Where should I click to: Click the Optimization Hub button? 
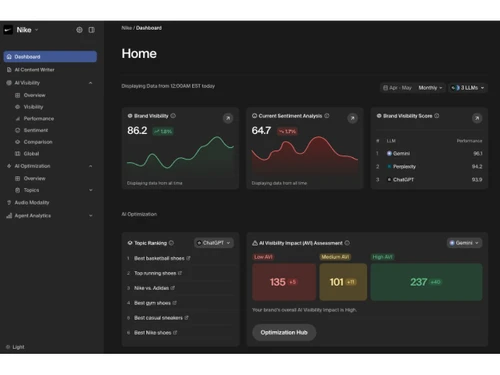pyautogui.click(x=284, y=332)
